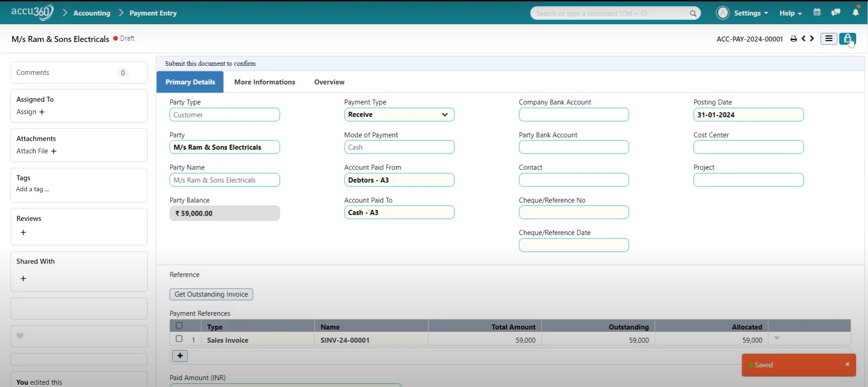Open the Help dropdown menu

pyautogui.click(x=791, y=13)
